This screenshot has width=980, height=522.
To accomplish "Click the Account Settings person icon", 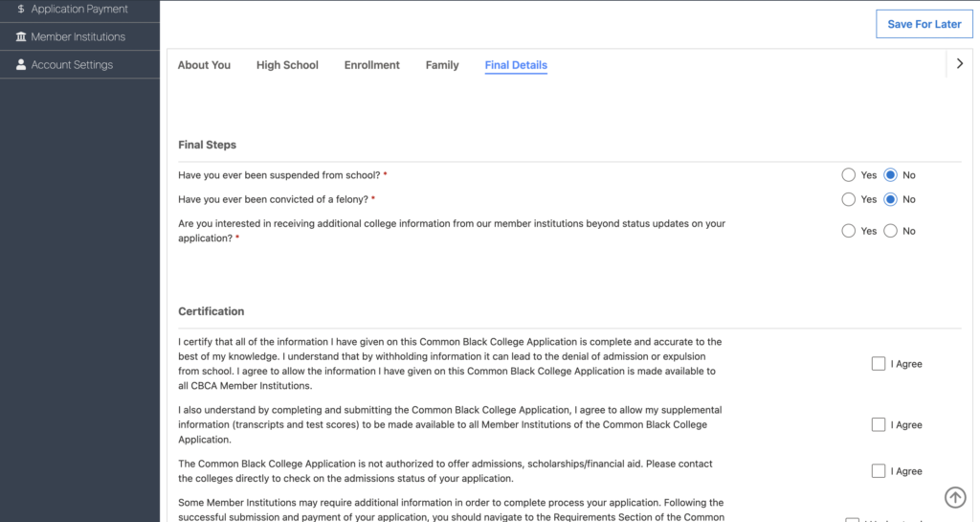I will [21, 65].
